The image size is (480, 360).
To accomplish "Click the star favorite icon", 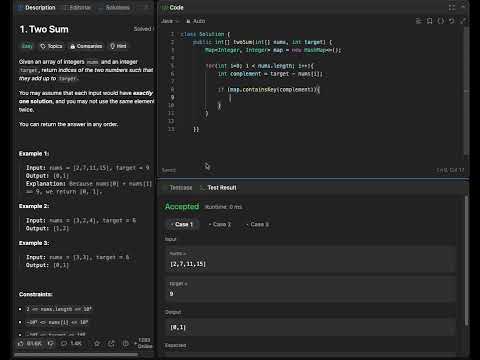I will pyautogui.click(x=97, y=343).
